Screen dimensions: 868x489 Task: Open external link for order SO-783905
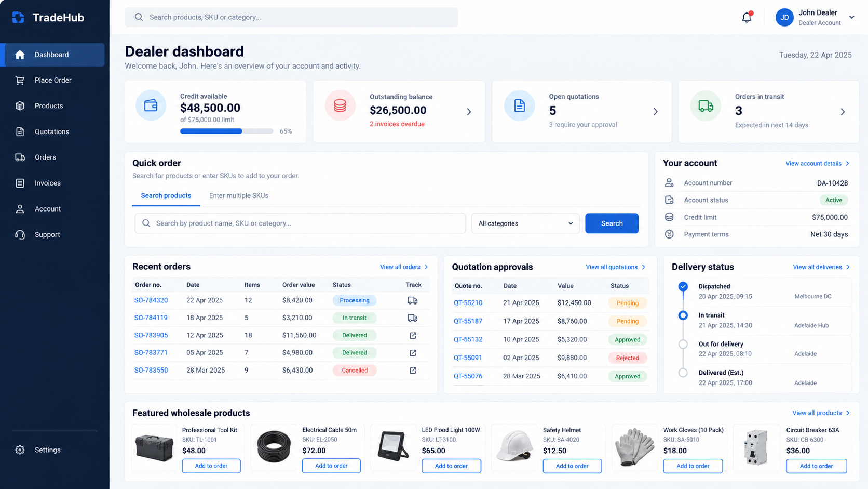coord(413,335)
